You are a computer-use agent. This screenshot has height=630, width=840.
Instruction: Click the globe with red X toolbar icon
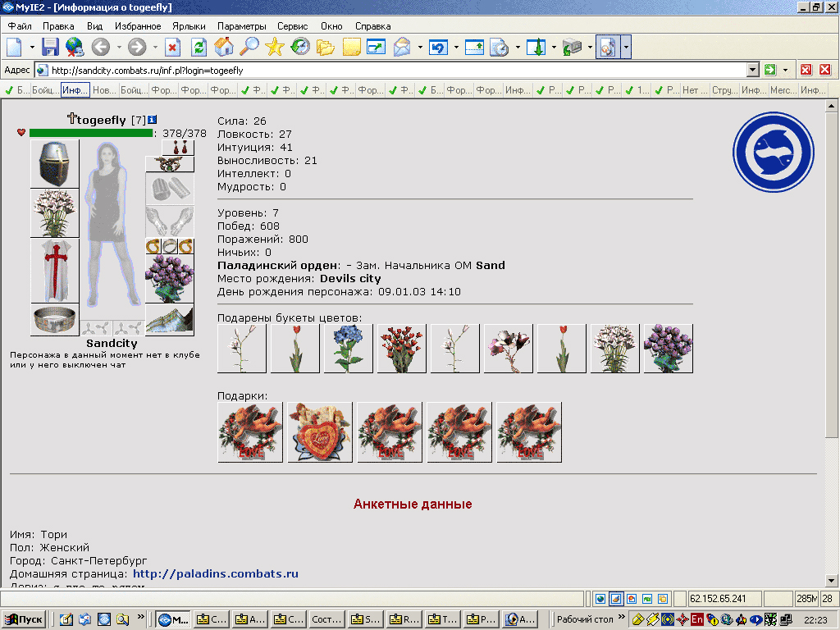click(x=75, y=47)
